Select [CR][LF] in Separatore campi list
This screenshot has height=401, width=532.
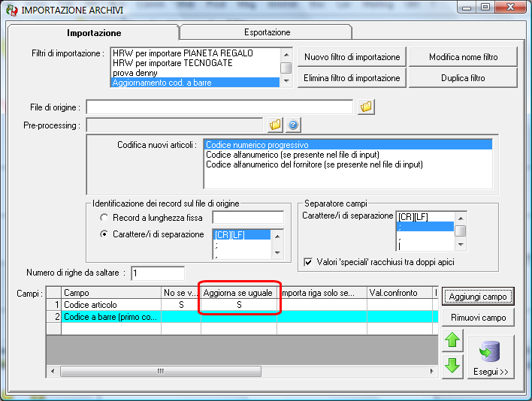(x=425, y=216)
